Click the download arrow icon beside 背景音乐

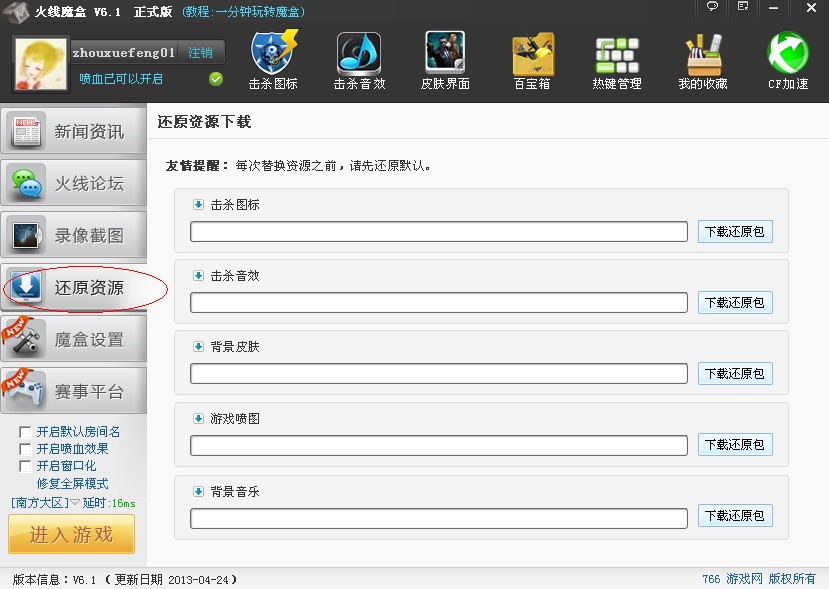click(198, 492)
